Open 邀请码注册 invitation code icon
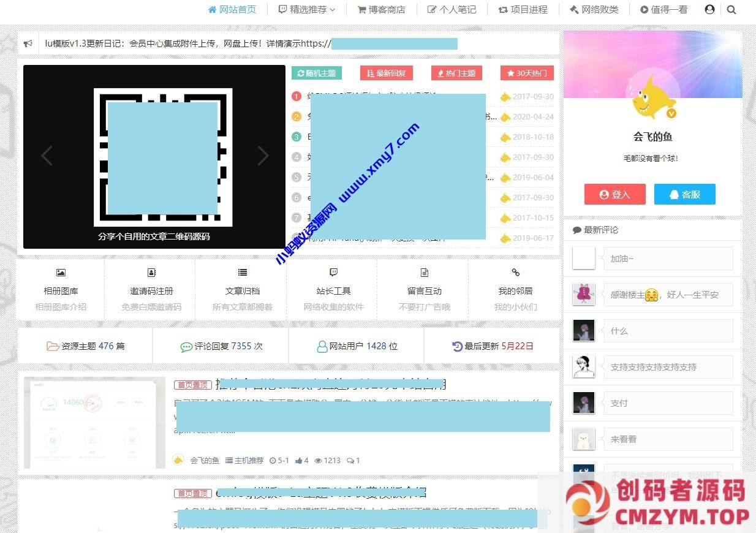This screenshot has height=533, width=756. pos(151,273)
